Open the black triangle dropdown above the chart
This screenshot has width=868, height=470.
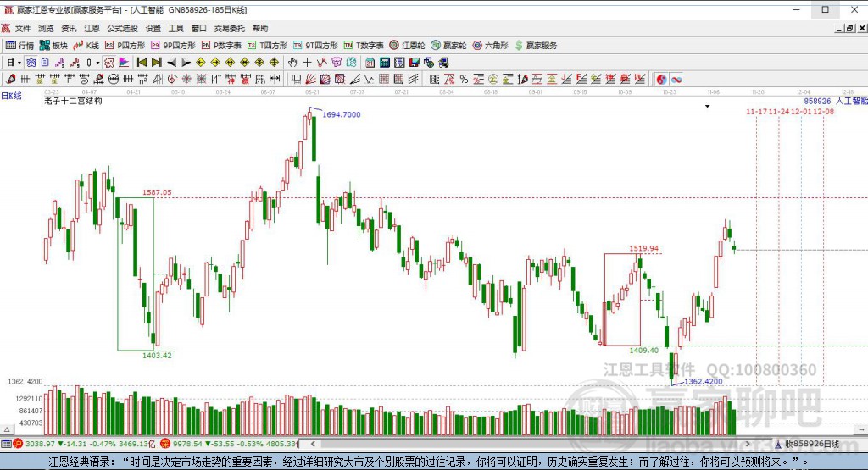[707, 106]
